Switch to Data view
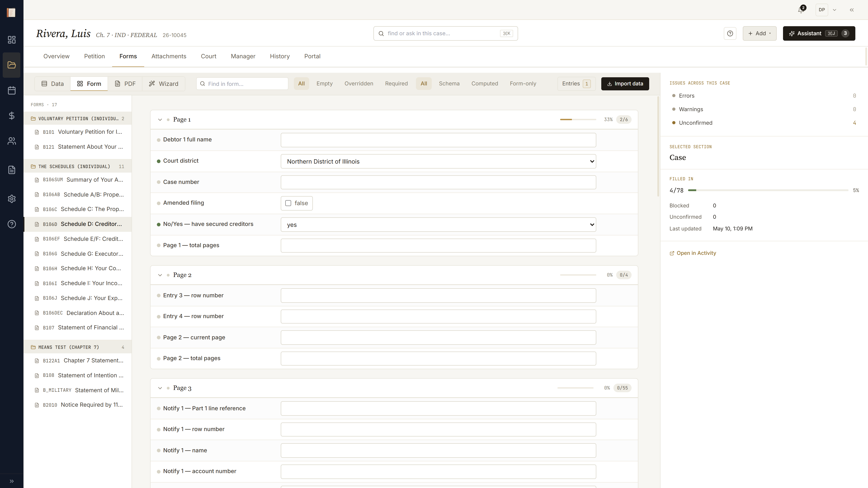This screenshot has height=488, width=868. click(x=53, y=84)
